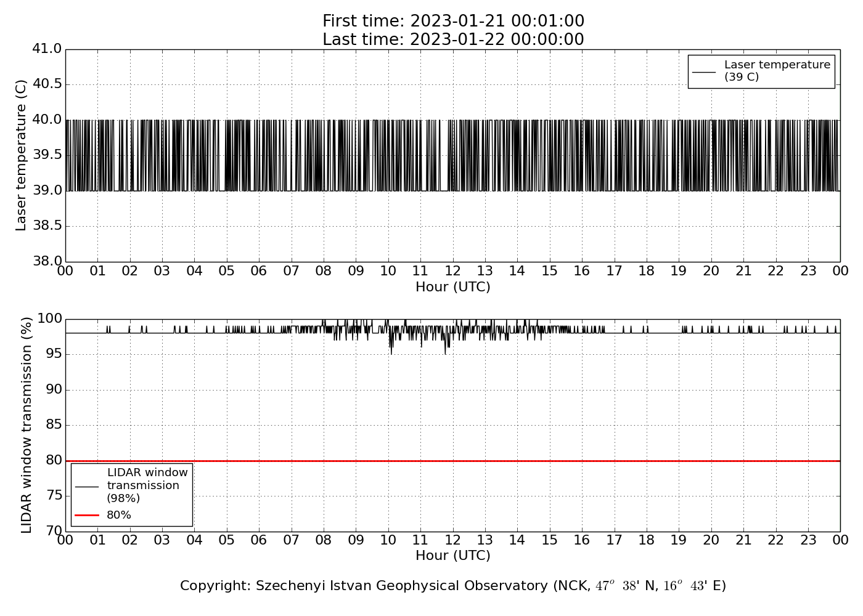
Task: Click the 80% legend label
Action: (119, 515)
